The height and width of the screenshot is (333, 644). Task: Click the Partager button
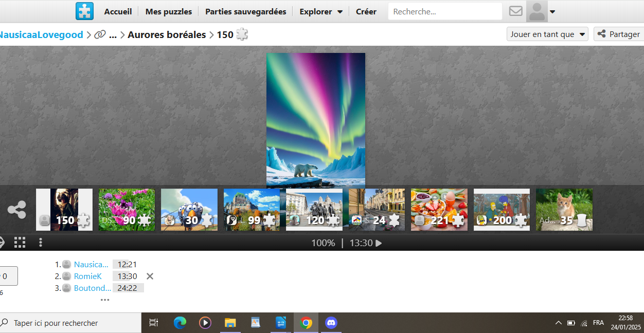tap(619, 34)
